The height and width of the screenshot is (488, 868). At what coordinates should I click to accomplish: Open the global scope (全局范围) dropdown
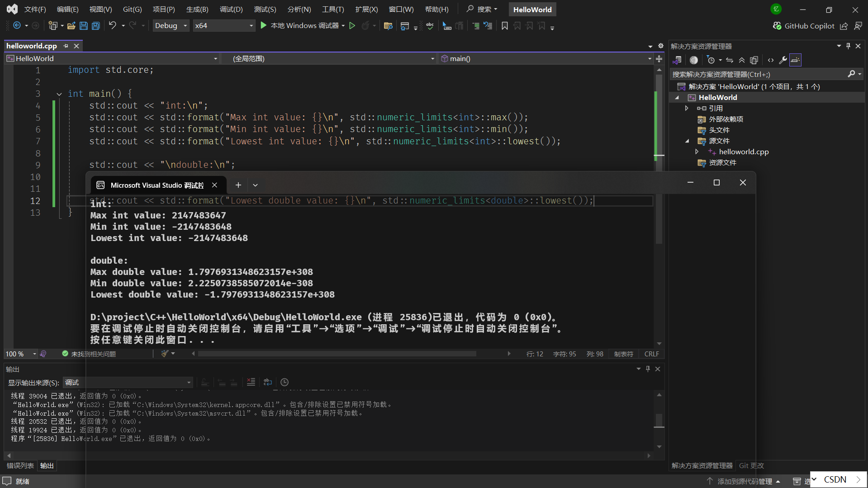pyautogui.click(x=329, y=59)
